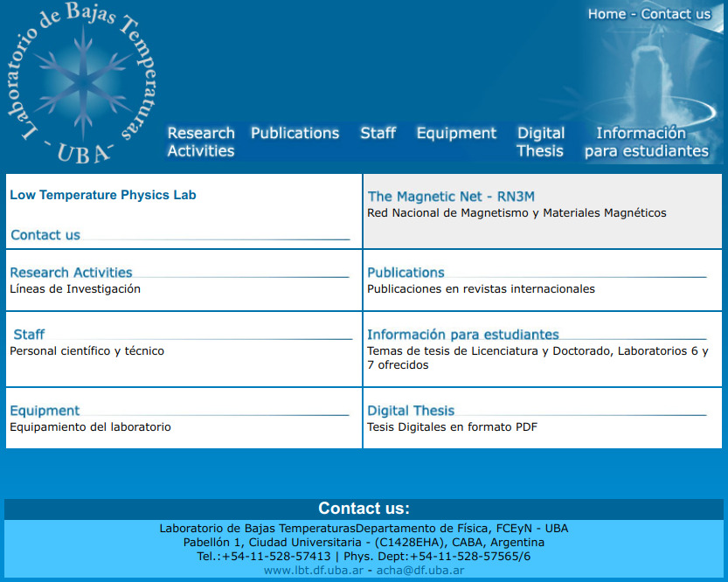The image size is (728, 582).
Task: Click the text 'Líneas de Investigación'
Action: click(x=75, y=289)
